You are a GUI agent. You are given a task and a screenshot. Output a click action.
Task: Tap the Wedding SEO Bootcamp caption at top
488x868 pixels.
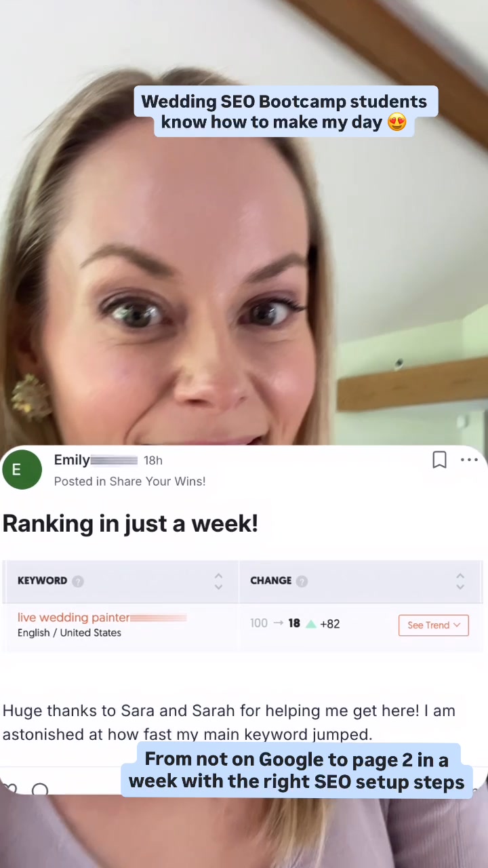[285, 112]
